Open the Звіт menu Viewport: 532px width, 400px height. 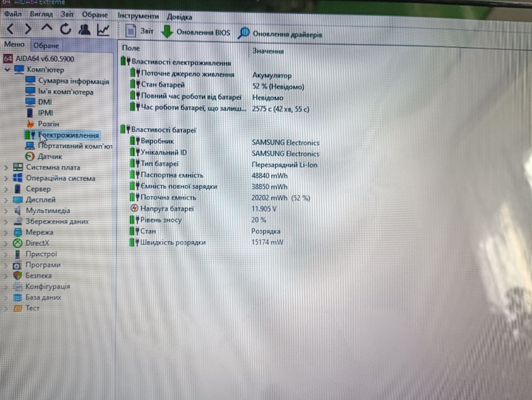point(66,14)
